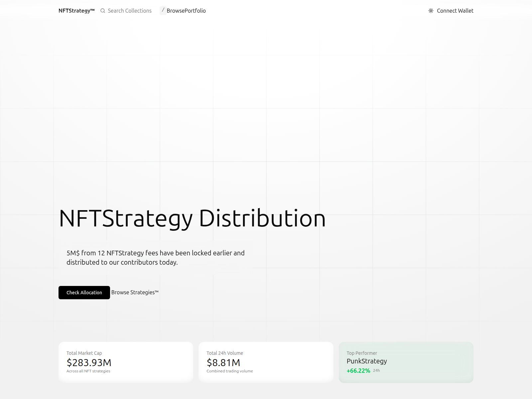Open the Browse navigation item
The image size is (532, 399).
click(x=175, y=11)
